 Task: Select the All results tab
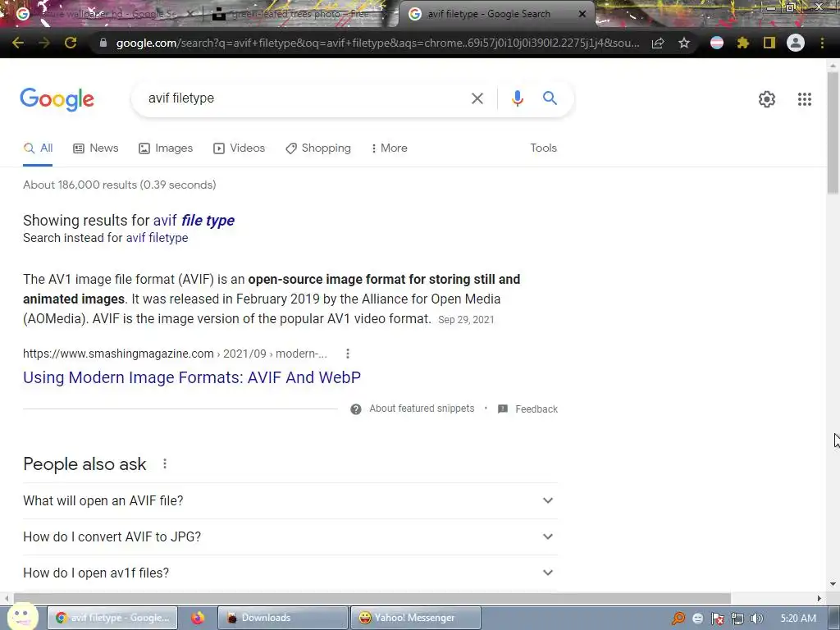tap(38, 148)
